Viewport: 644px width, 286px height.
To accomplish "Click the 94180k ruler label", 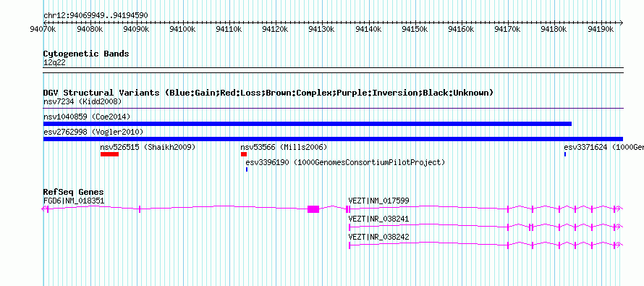I will (x=554, y=29).
